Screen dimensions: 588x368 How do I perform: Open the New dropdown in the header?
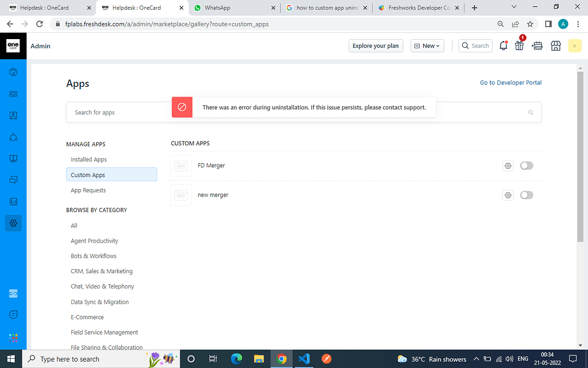pyautogui.click(x=427, y=45)
